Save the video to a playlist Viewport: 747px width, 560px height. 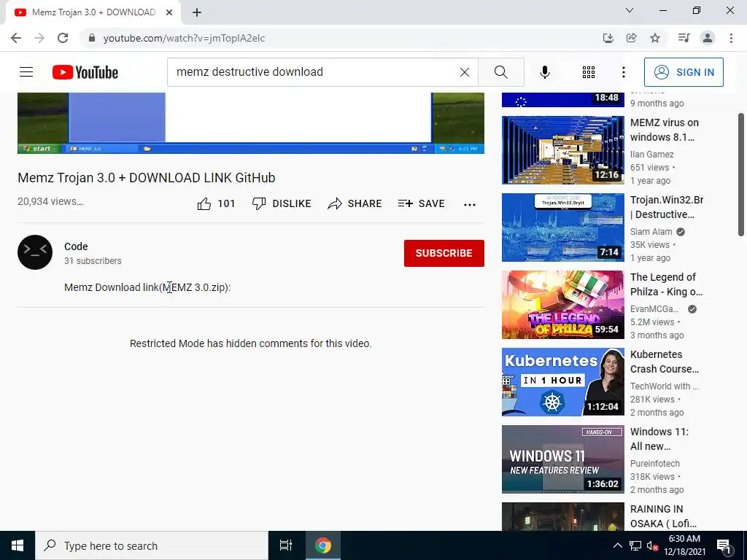[422, 204]
